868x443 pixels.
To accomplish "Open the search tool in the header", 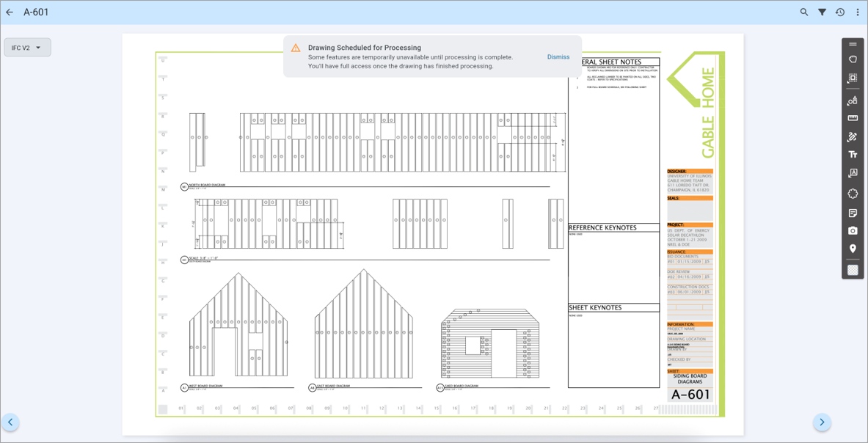I will click(804, 12).
